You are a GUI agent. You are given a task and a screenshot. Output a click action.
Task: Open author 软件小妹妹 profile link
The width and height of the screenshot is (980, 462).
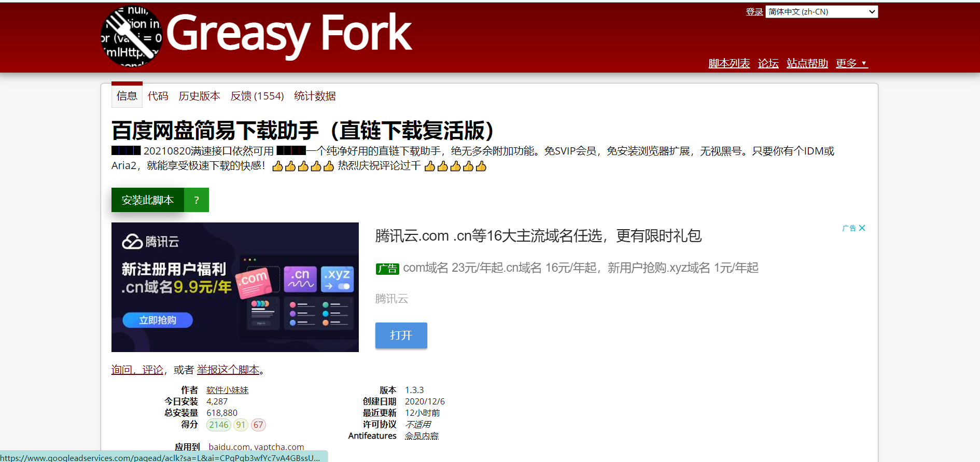tap(227, 390)
